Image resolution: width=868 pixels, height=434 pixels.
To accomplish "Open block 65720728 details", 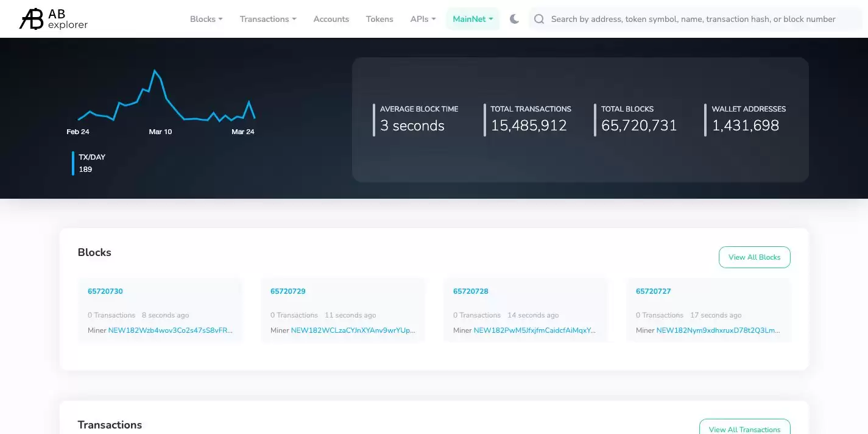I will (x=471, y=291).
